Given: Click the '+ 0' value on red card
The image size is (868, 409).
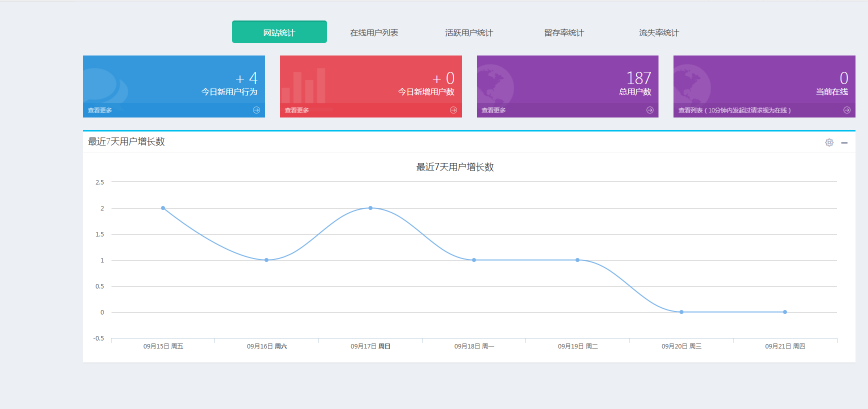Looking at the screenshot, I should (x=443, y=78).
